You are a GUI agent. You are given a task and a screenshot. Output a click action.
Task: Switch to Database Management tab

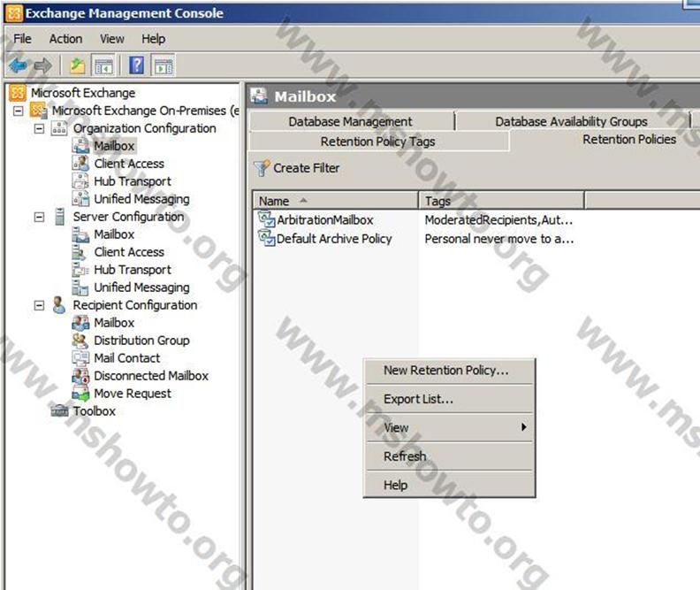[x=352, y=121]
